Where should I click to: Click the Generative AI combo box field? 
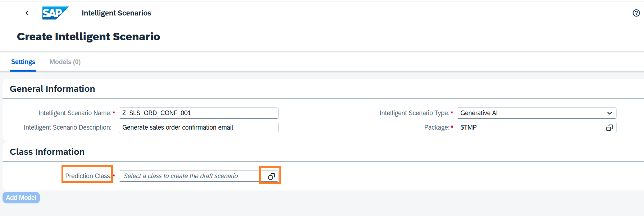pos(529,113)
